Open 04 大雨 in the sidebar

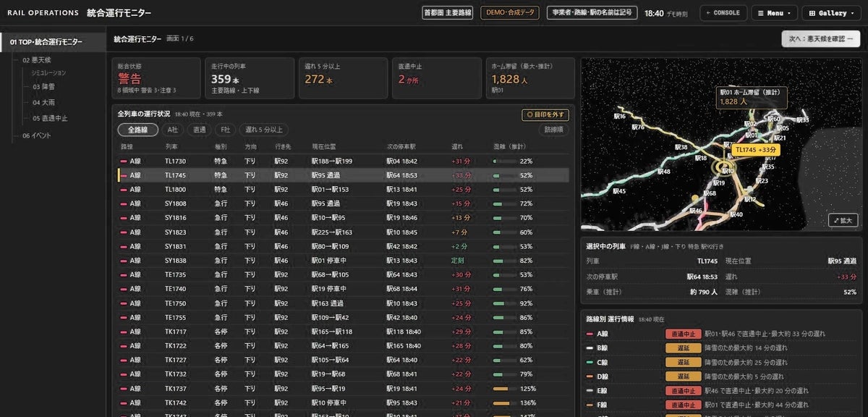click(43, 103)
